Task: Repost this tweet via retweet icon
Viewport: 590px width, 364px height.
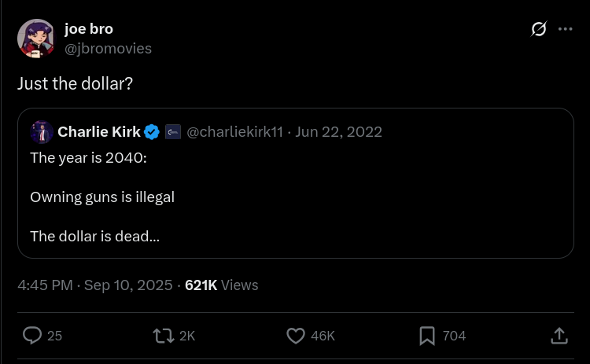Action: [164, 336]
